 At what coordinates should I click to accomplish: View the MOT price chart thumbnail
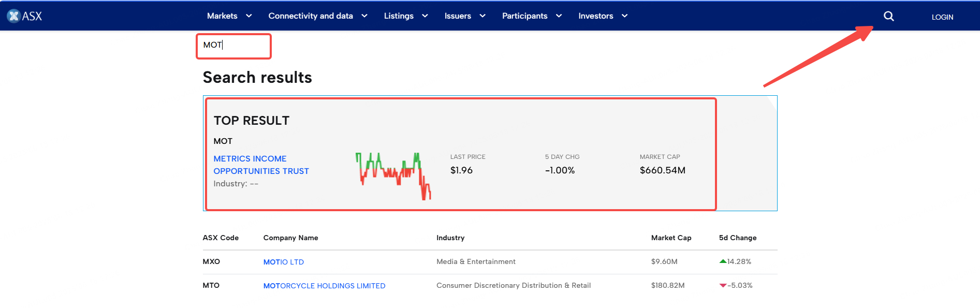tap(393, 176)
